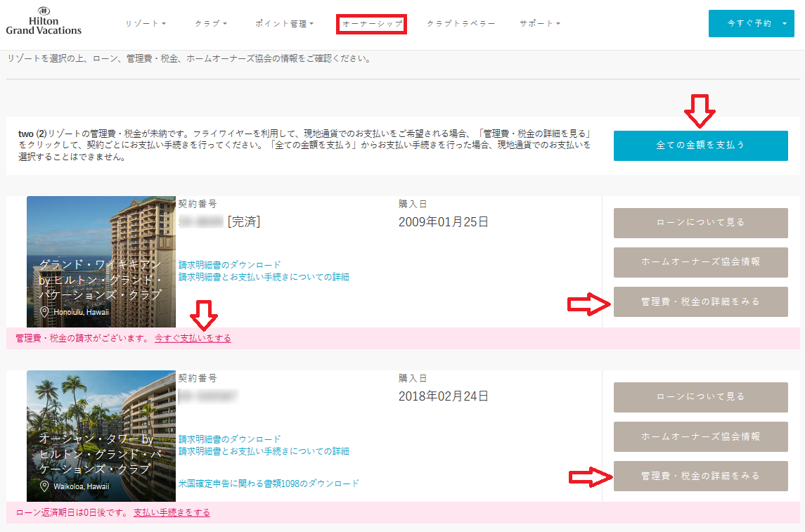This screenshot has height=532, width=805.
Task: Open the dropdown arrow on 今すぐ予約
Action: (x=785, y=24)
